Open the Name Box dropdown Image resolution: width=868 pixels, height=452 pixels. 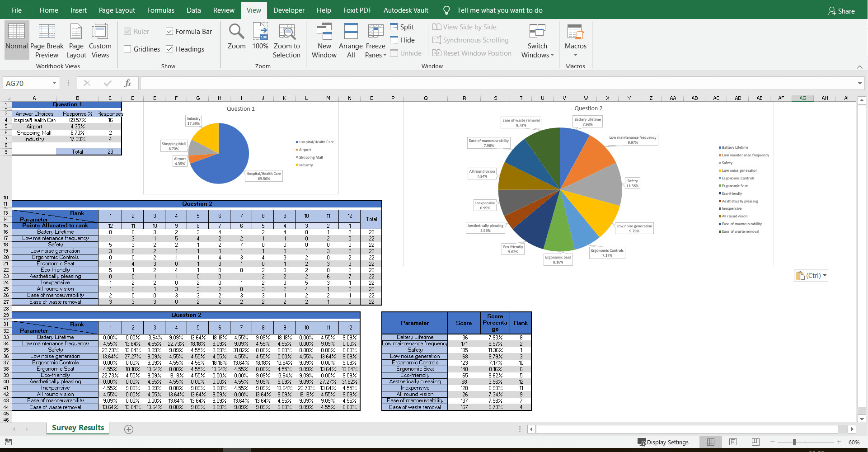point(54,83)
